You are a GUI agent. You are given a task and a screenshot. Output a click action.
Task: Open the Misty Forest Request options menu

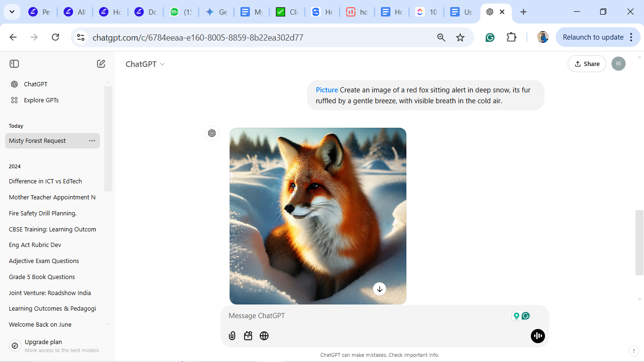coord(92,141)
